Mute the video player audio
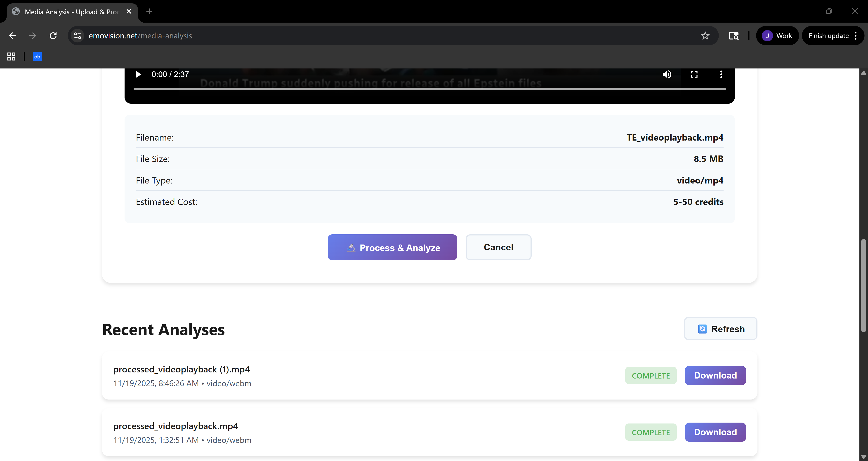This screenshot has height=461, width=868. [x=667, y=74]
